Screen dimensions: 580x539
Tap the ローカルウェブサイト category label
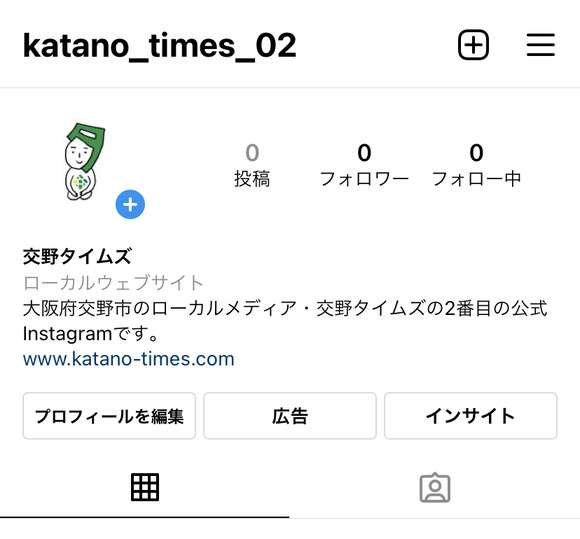[x=113, y=282]
